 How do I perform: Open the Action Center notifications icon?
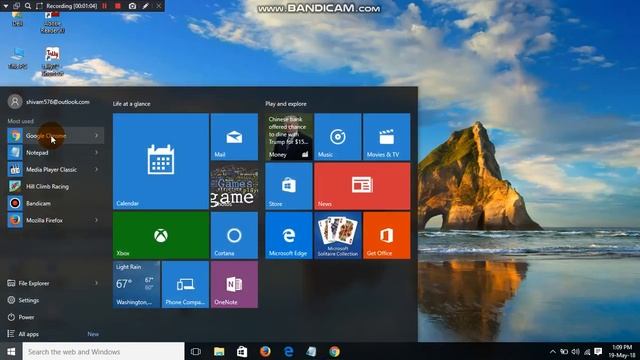pyautogui.click(x=598, y=351)
